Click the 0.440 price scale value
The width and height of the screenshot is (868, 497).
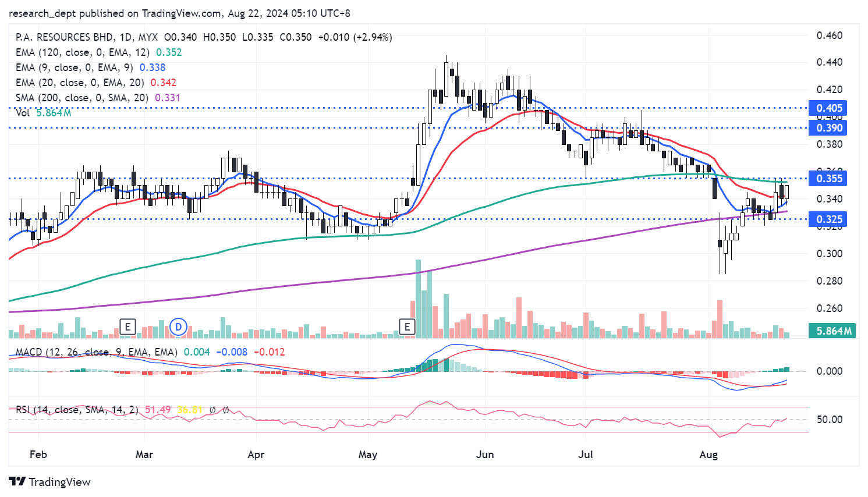coord(829,62)
